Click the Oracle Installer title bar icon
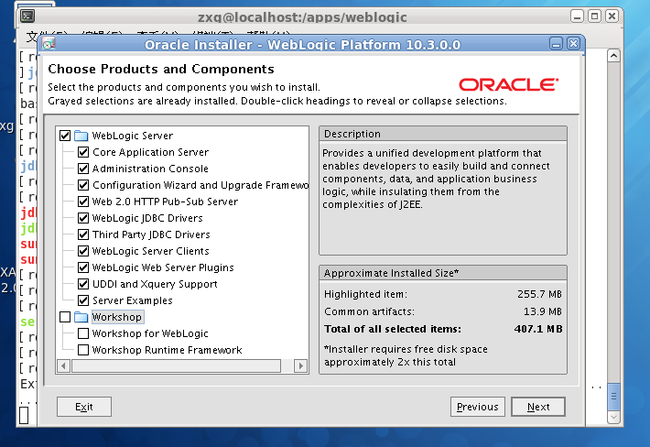The width and height of the screenshot is (650, 447). click(49, 44)
